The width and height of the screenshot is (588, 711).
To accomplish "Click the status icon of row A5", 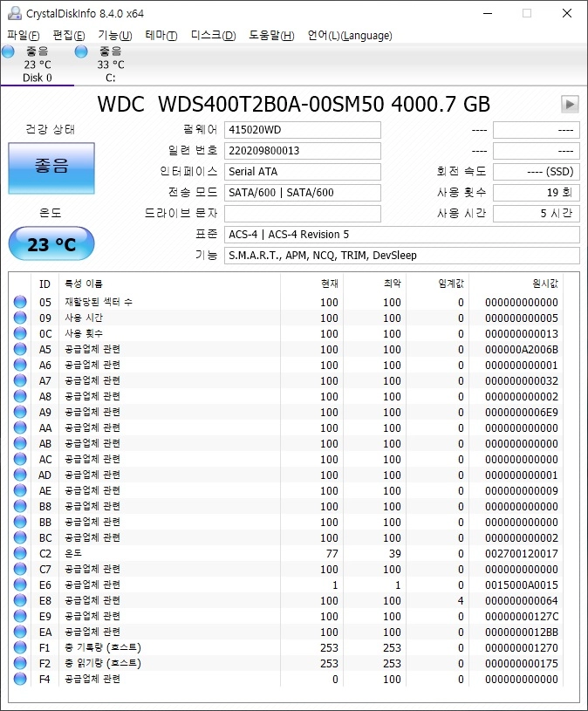I will [x=20, y=349].
